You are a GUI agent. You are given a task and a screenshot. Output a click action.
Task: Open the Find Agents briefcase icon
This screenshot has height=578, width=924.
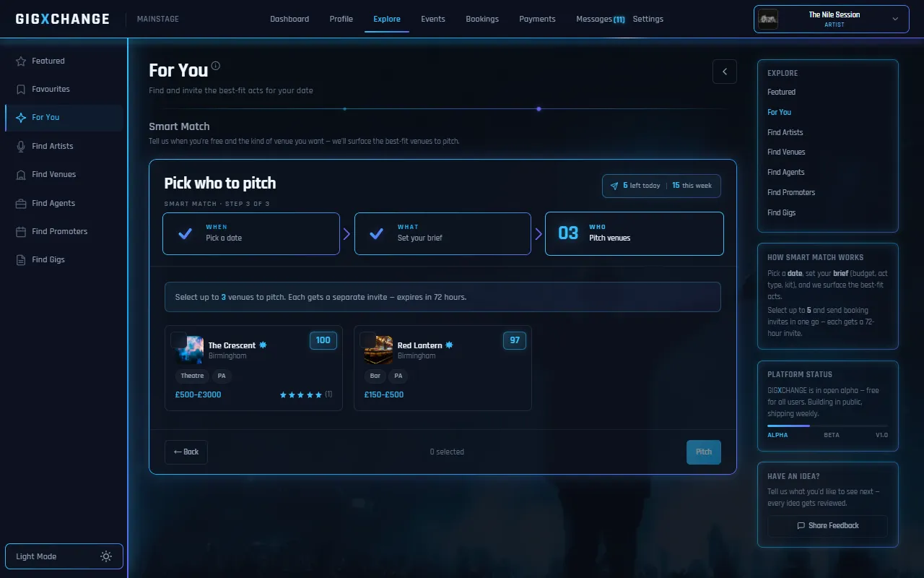tap(21, 204)
